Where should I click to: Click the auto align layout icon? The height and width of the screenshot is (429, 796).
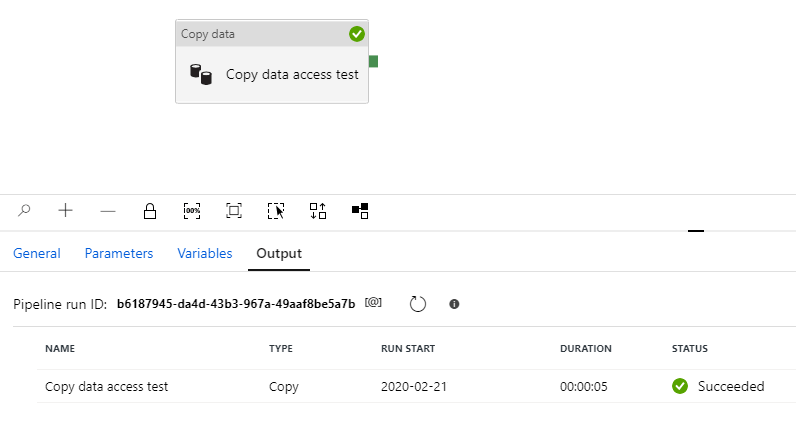tap(318, 211)
